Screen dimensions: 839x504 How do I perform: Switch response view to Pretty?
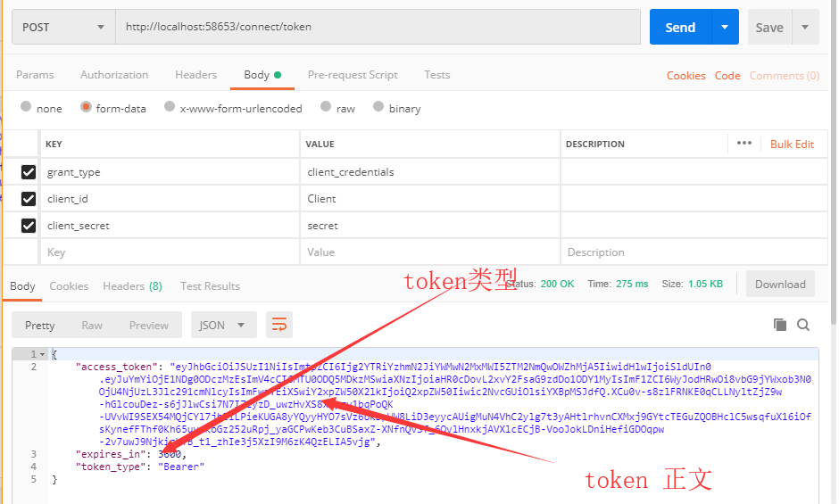(39, 326)
